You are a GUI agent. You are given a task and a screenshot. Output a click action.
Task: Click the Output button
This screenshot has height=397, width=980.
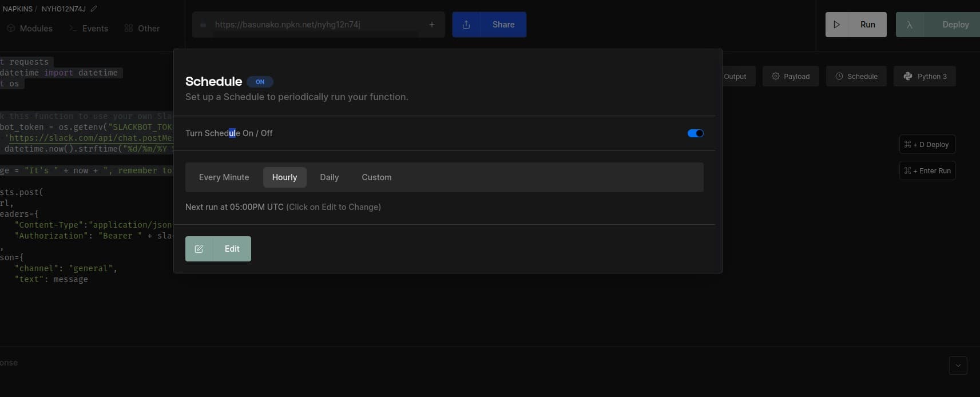(735, 76)
